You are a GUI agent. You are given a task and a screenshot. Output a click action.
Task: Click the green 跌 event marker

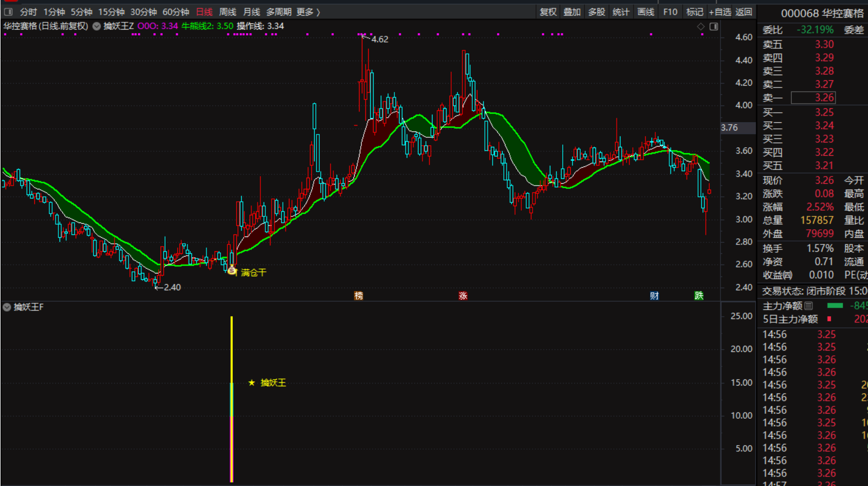pos(699,295)
